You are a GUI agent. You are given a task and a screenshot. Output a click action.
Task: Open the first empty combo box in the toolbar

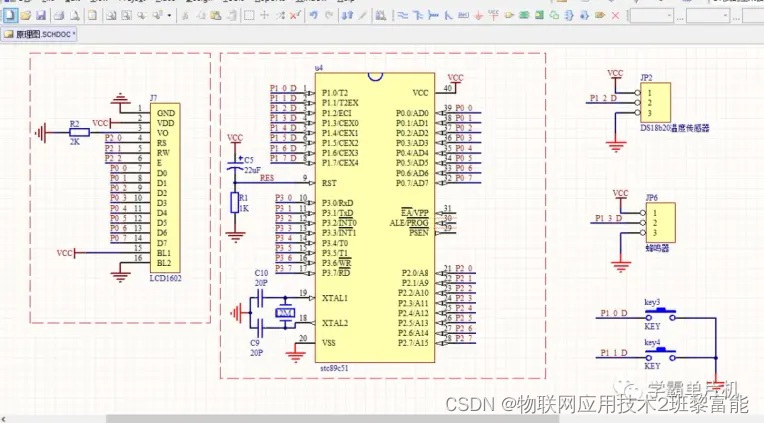click(652, 16)
